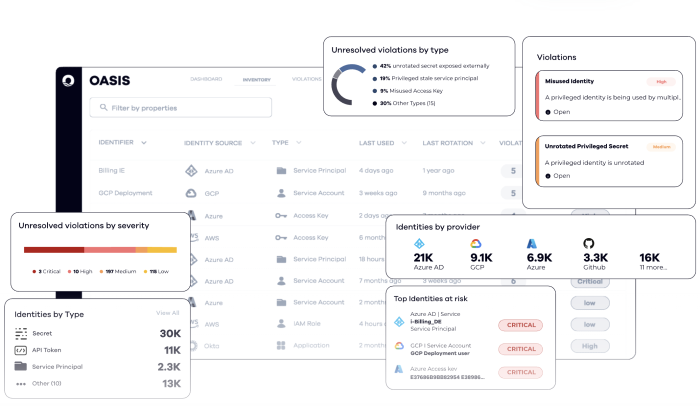This screenshot has width=700, height=406.
Task: Expand the Identifier column dropdown
Action: 144,143
